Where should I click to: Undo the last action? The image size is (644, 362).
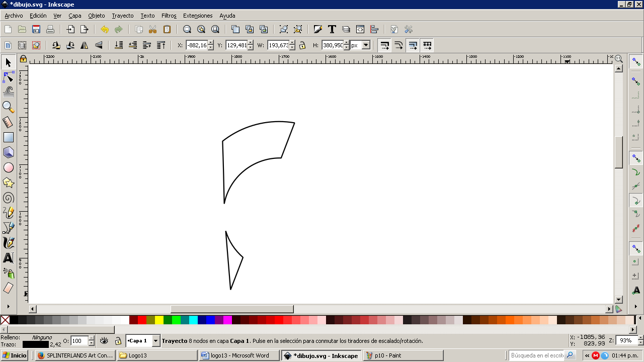tap(105, 29)
